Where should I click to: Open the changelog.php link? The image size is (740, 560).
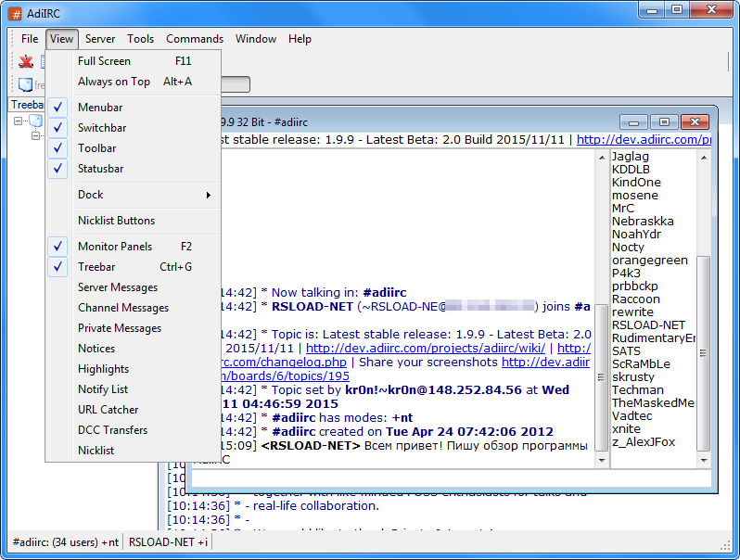tap(284, 362)
